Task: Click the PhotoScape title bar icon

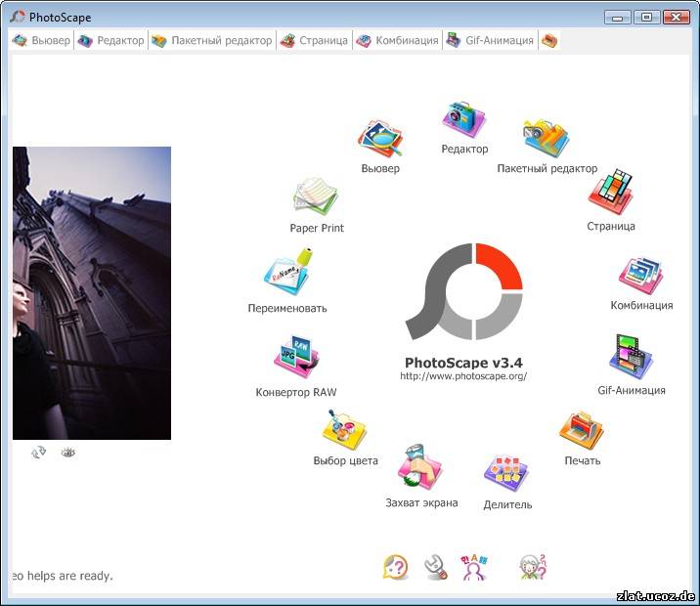Action: pos(18,17)
